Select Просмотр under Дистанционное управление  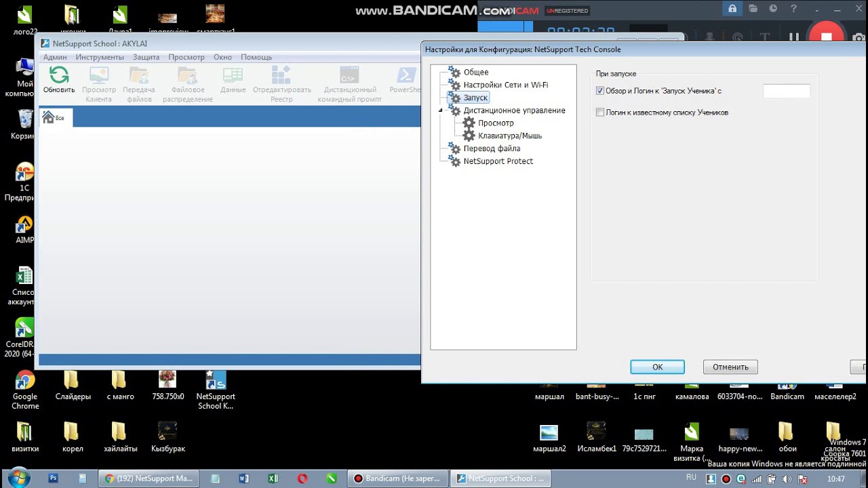click(496, 123)
